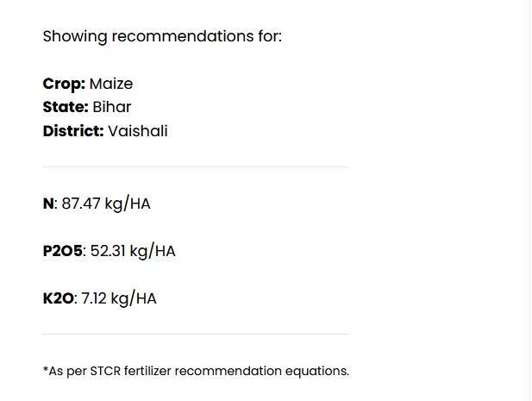Select the bold 'State:' label

click(66, 107)
